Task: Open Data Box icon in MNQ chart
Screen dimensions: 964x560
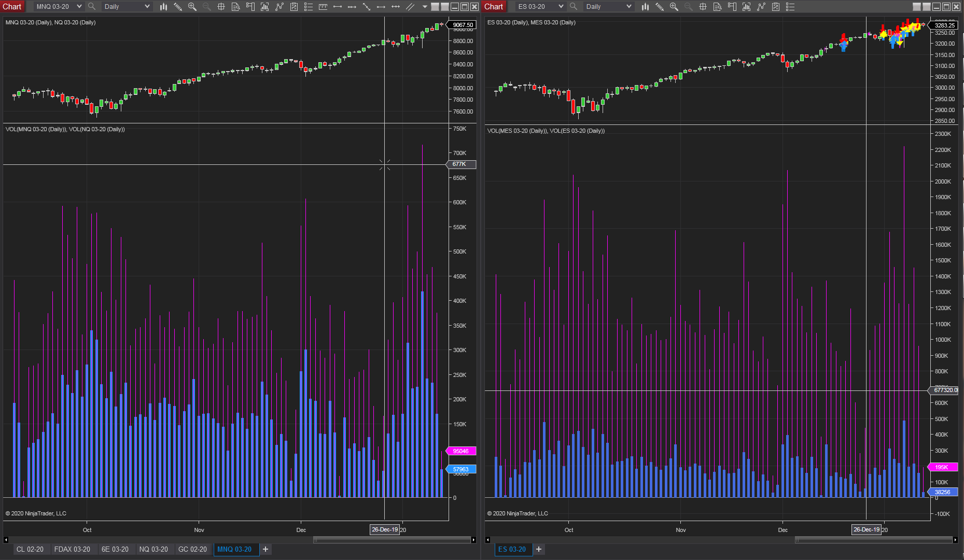Action: pos(236,7)
